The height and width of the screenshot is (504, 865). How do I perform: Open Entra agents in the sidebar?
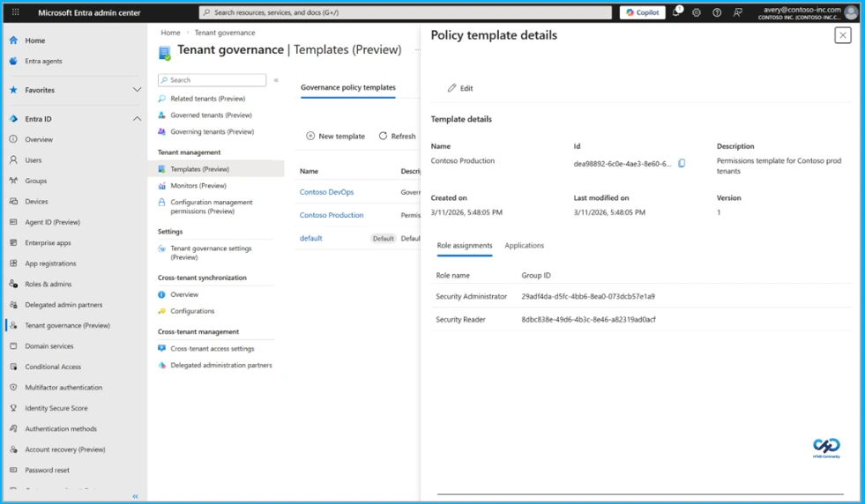(x=43, y=61)
